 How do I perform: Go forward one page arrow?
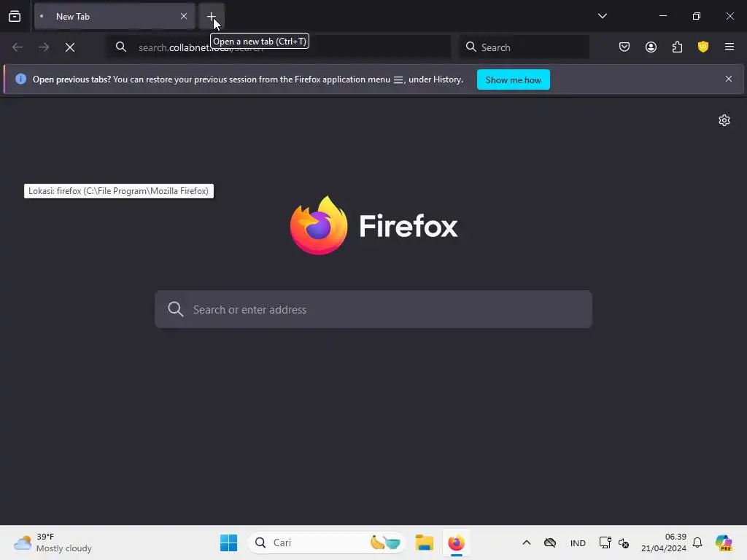[x=44, y=47]
